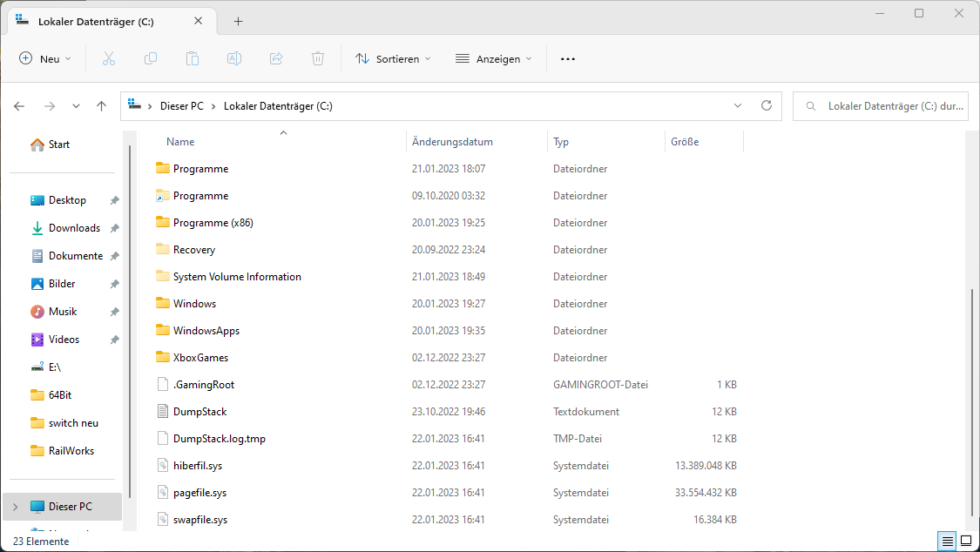Click the file list vertical scrollbar
This screenshot has width=980, height=552.
[x=972, y=403]
